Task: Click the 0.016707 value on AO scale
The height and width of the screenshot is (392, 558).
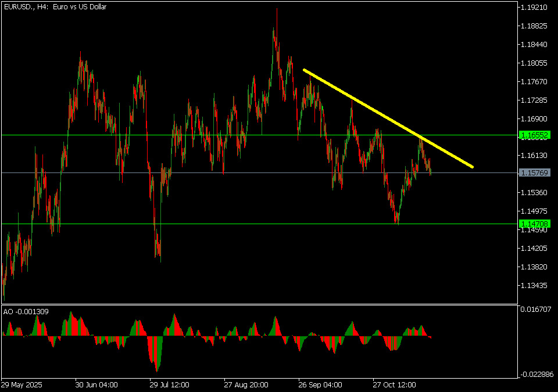Action: tap(535, 310)
